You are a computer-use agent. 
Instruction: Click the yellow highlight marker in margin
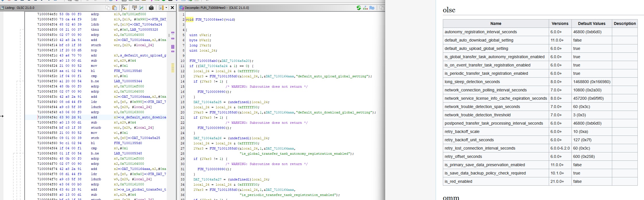coord(173,68)
